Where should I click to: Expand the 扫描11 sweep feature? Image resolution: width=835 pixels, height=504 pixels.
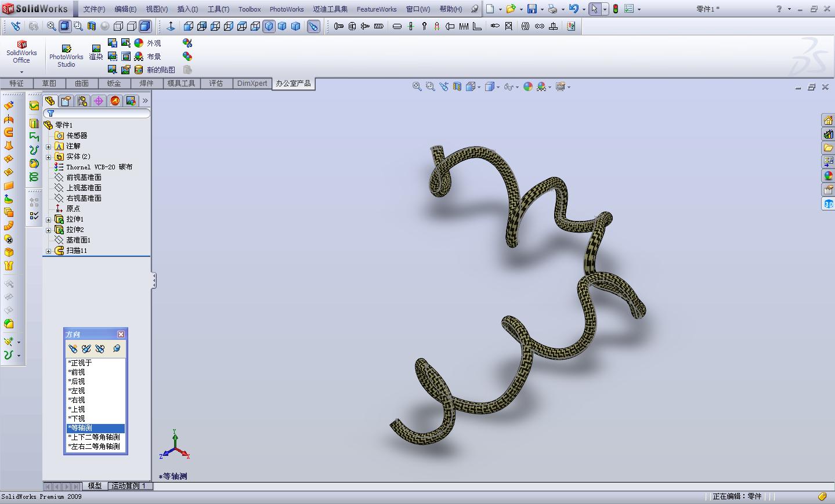tap(49, 251)
